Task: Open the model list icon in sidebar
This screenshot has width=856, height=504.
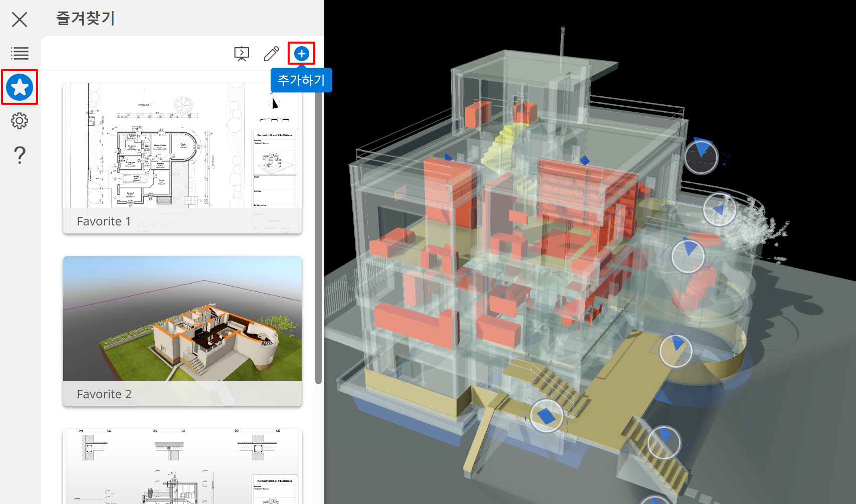Action: point(20,53)
